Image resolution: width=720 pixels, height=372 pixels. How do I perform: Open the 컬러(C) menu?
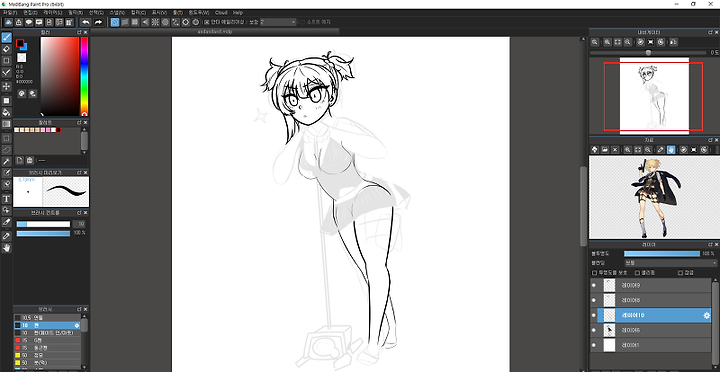[x=138, y=13]
